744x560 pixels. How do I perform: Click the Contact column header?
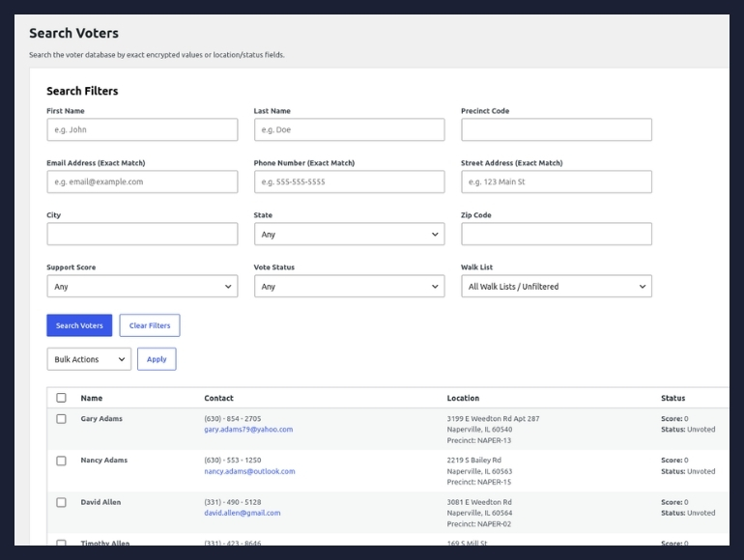click(x=218, y=399)
